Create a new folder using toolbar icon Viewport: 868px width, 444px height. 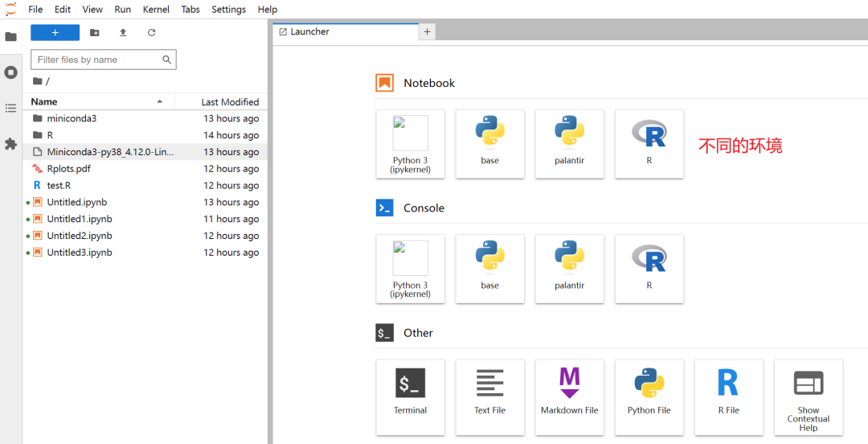click(x=95, y=33)
